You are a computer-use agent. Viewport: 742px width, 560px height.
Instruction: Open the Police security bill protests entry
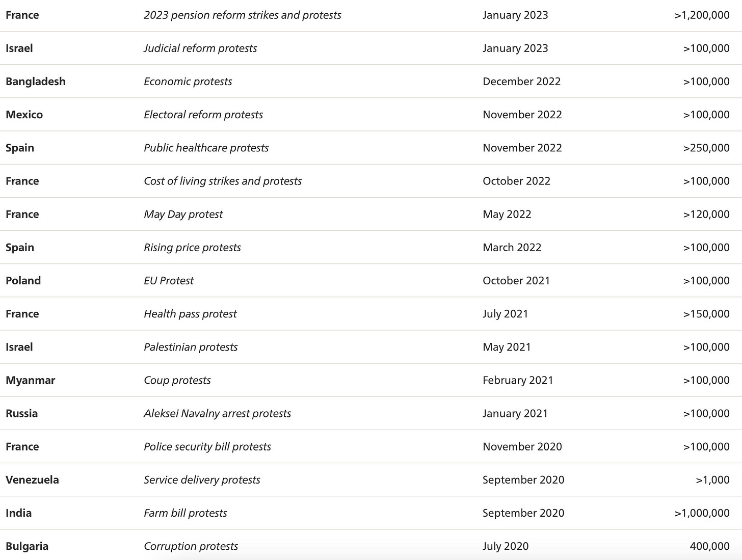tap(207, 446)
